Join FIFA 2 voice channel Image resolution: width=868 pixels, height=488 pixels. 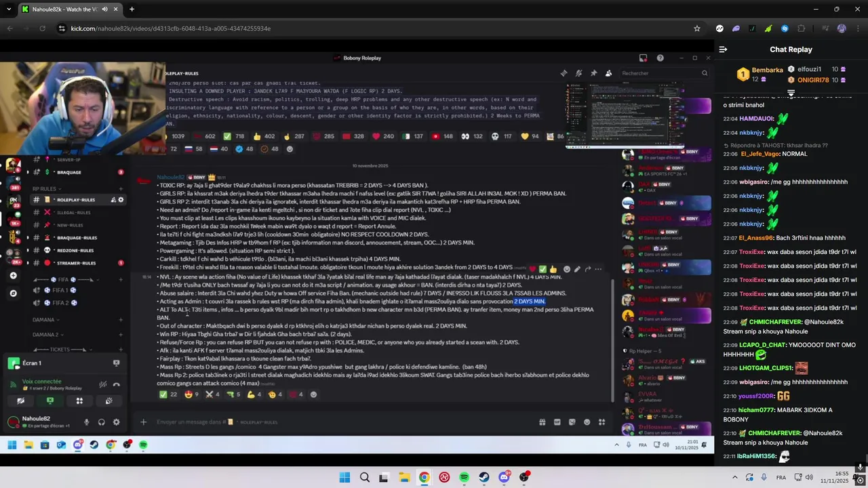coord(64,303)
